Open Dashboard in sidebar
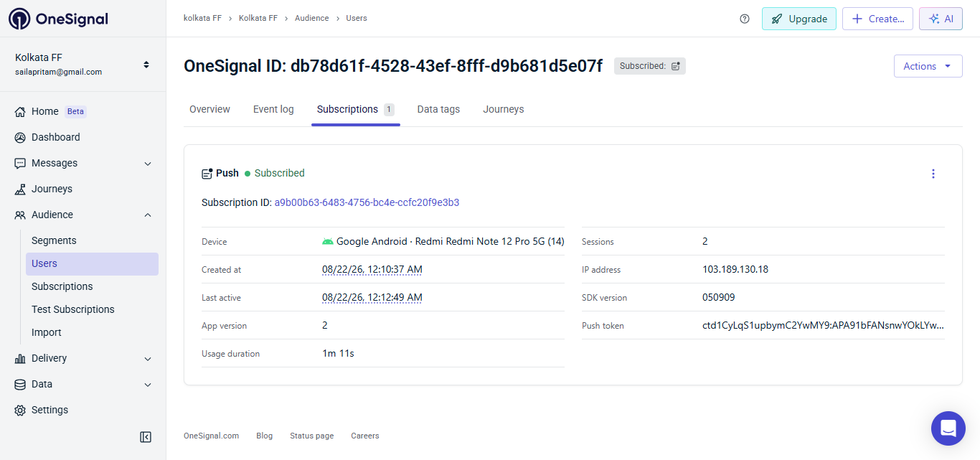 (x=56, y=137)
